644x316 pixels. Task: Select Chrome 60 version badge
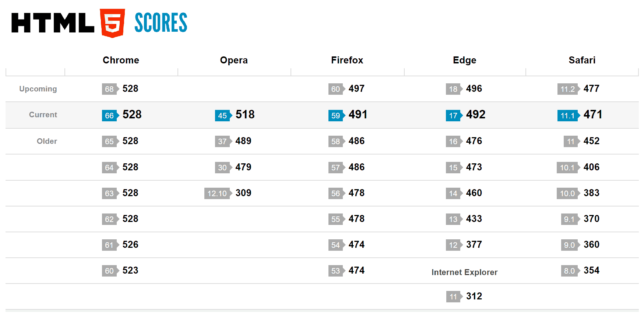pos(110,271)
